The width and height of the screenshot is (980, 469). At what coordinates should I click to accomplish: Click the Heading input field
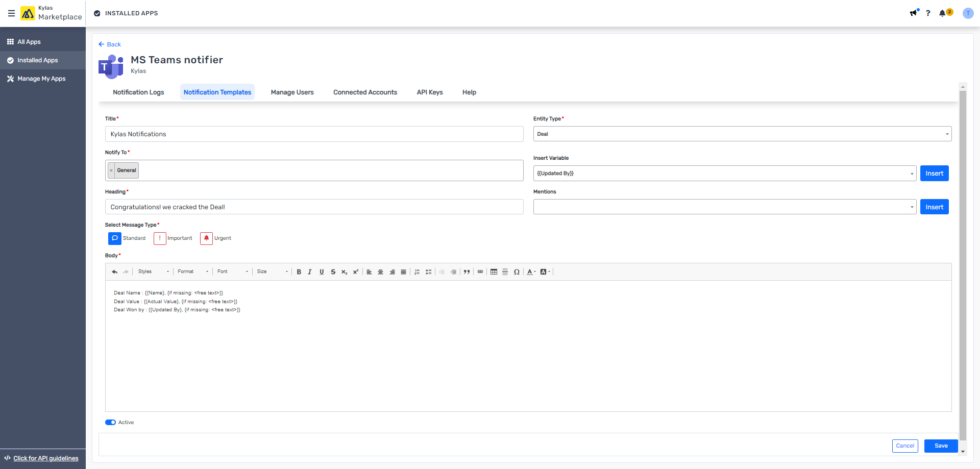pyautogui.click(x=314, y=207)
